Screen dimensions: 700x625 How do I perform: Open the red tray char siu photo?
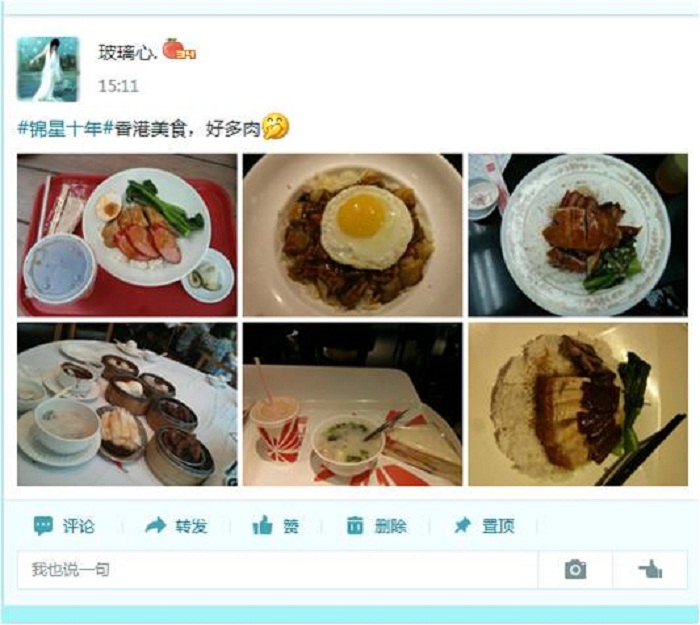(127, 235)
